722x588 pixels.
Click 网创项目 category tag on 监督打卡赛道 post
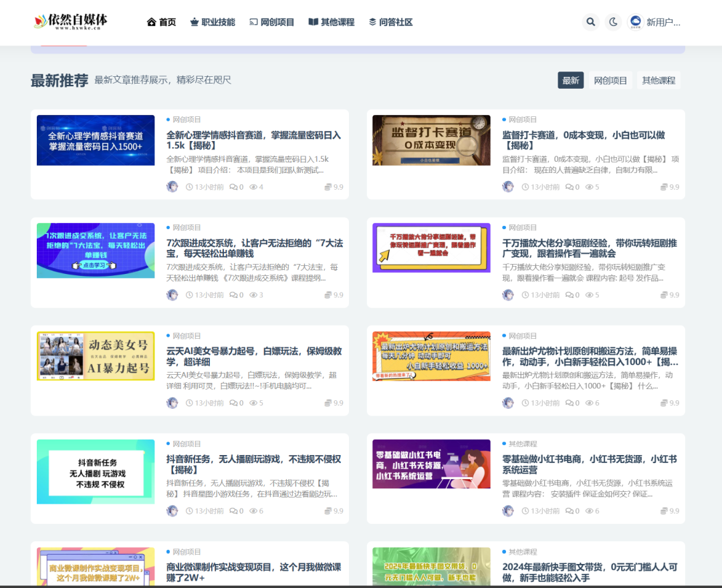coord(522,120)
